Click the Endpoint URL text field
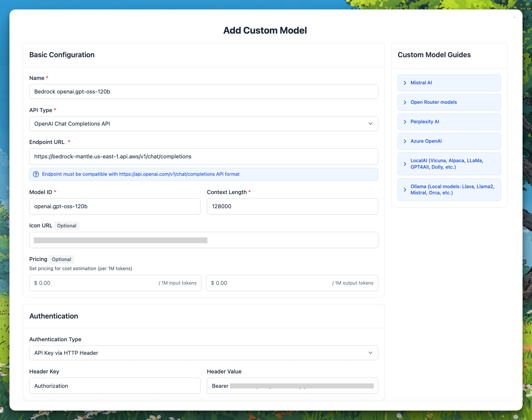532x420 pixels. tap(203, 157)
